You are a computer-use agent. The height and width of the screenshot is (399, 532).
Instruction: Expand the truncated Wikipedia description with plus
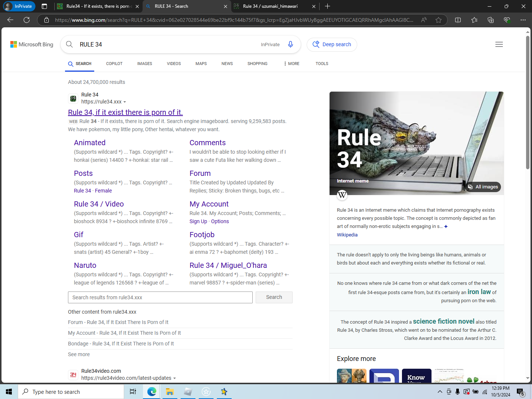[446, 226]
